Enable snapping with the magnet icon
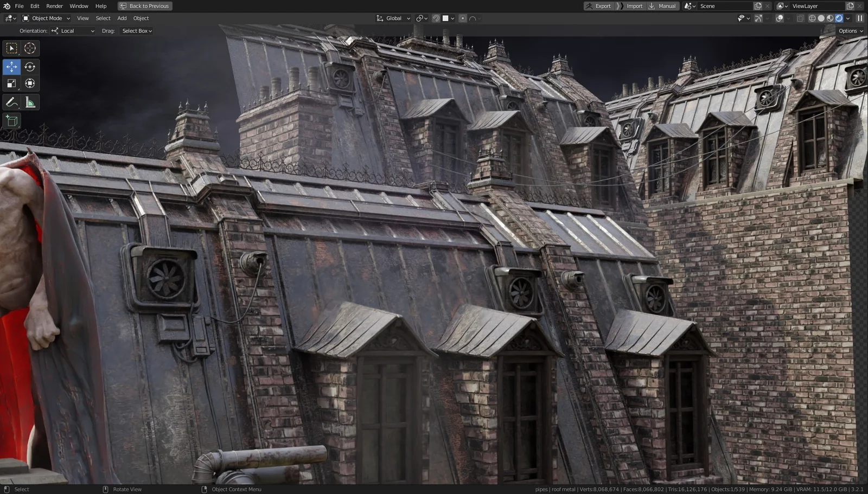This screenshot has height=494, width=868. point(436,18)
